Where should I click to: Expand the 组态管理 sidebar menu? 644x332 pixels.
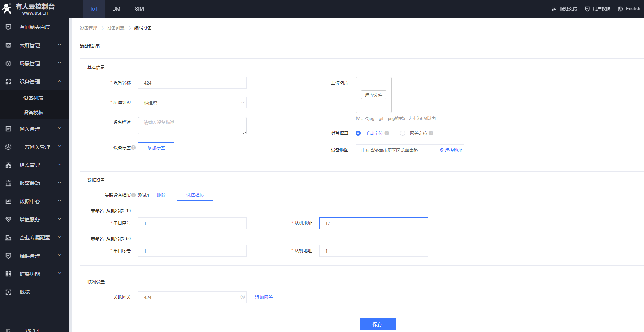pos(59,165)
